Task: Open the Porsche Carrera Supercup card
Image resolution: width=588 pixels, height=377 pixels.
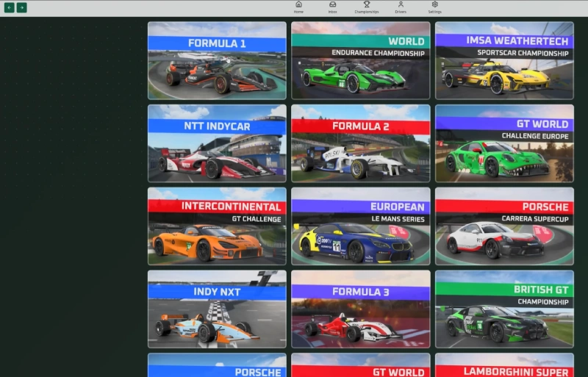Action: tap(504, 226)
